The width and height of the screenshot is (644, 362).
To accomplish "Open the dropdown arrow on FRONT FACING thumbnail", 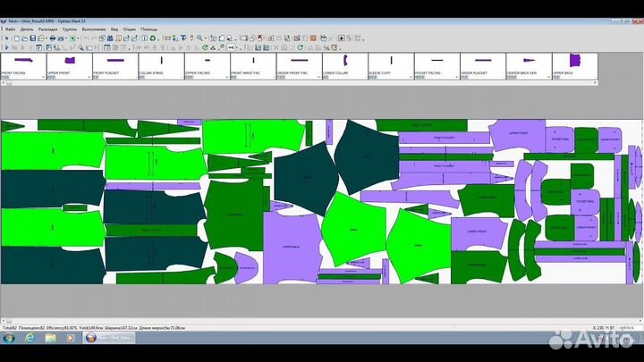I will tap(43, 78).
